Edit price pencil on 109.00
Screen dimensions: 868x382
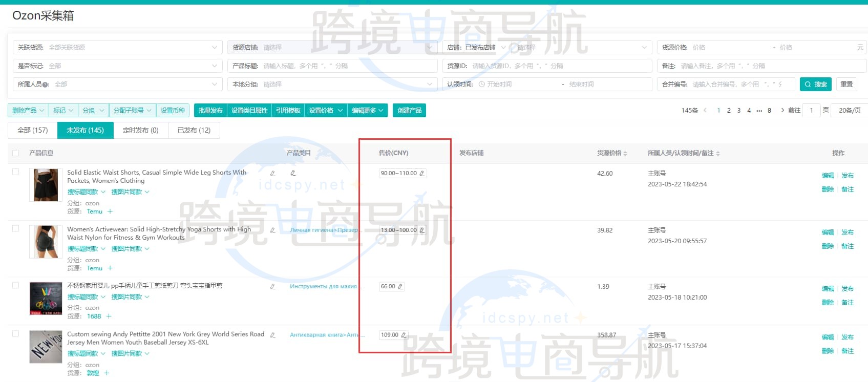click(x=403, y=335)
